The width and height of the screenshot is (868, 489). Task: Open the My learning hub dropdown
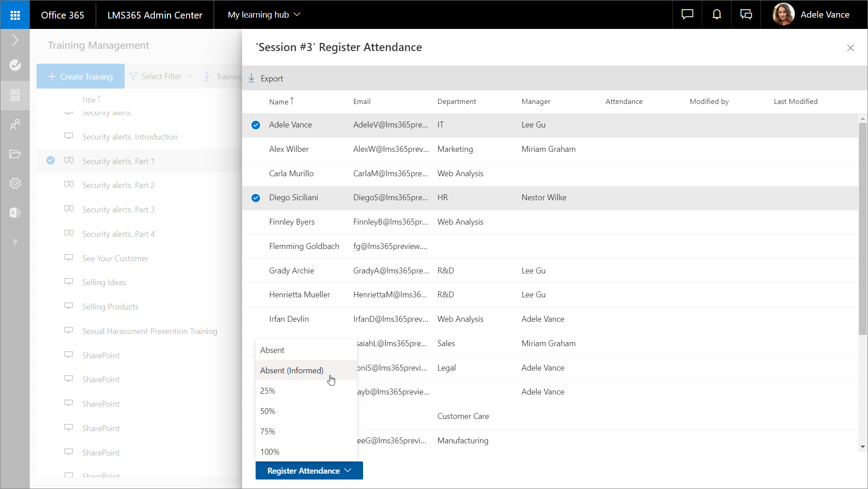click(264, 14)
